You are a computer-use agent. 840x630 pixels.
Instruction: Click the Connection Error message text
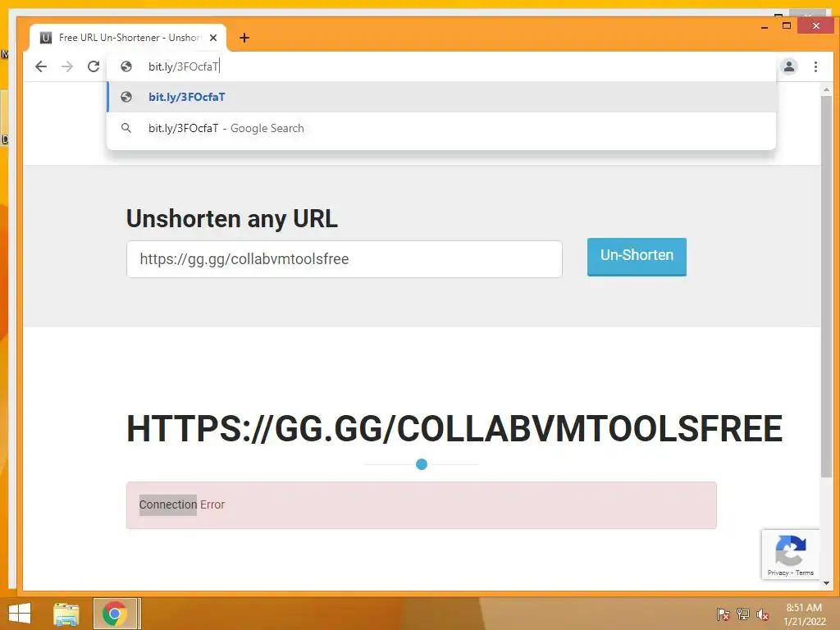pyautogui.click(x=182, y=504)
